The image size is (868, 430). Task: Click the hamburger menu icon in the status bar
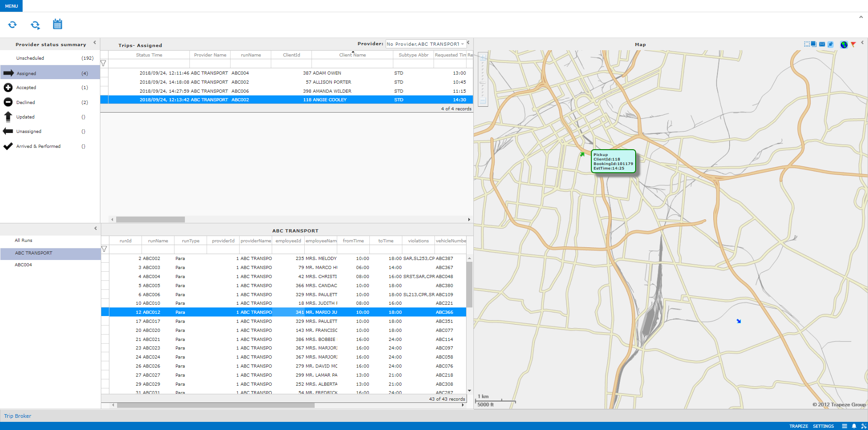click(844, 426)
